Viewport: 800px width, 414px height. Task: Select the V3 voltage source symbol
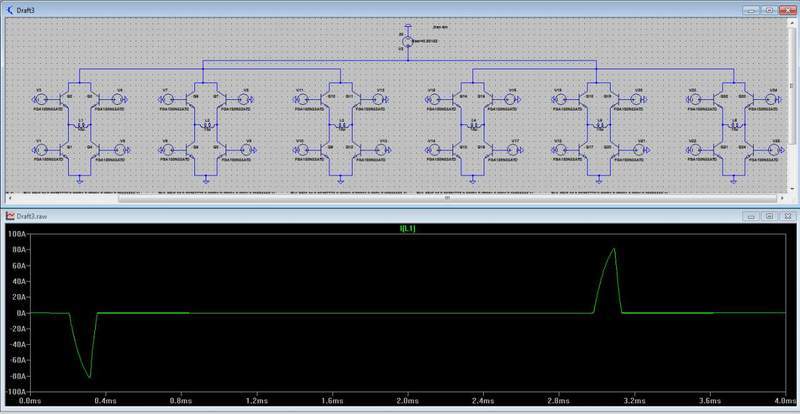point(40,98)
